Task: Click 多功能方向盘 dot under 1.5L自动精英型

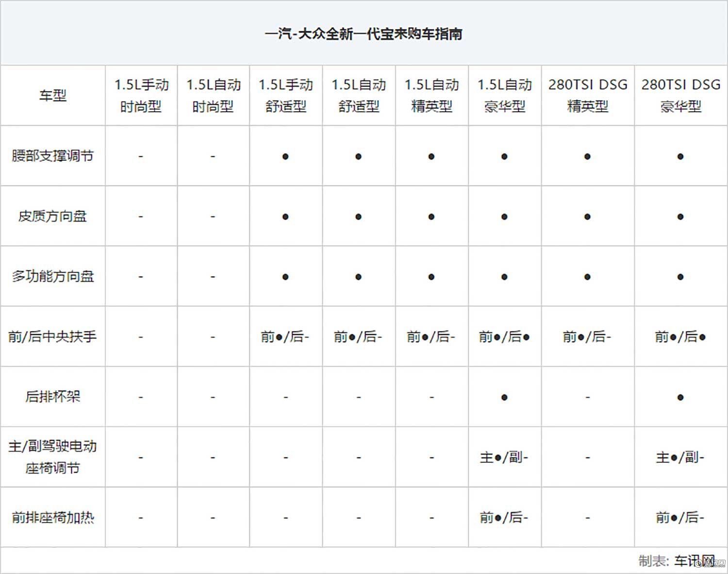Action: [431, 277]
